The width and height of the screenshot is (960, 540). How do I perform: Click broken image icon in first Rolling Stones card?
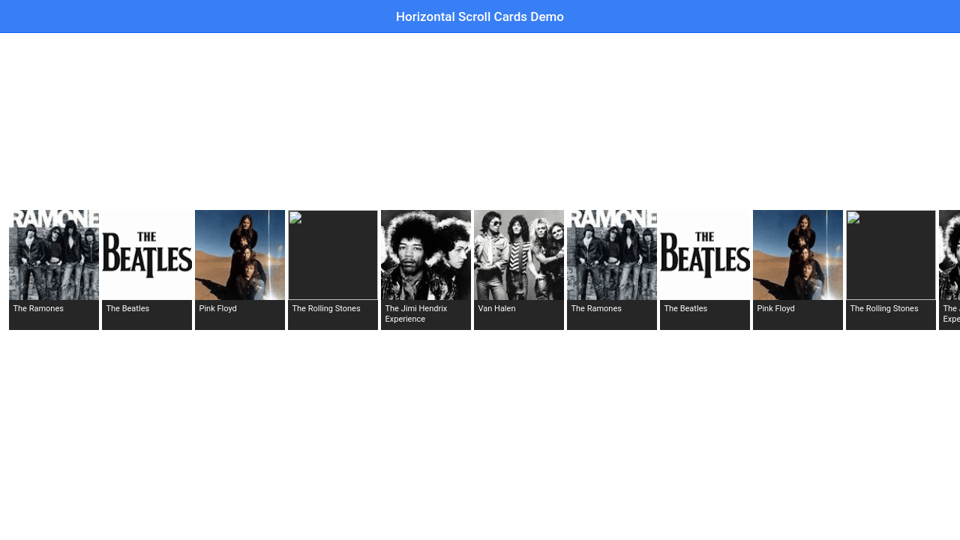(296, 218)
